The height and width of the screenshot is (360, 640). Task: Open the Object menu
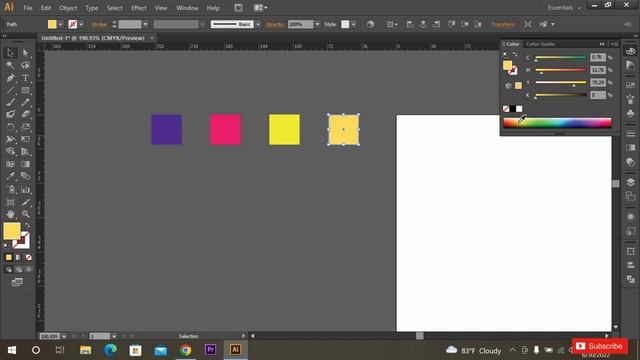[68, 8]
